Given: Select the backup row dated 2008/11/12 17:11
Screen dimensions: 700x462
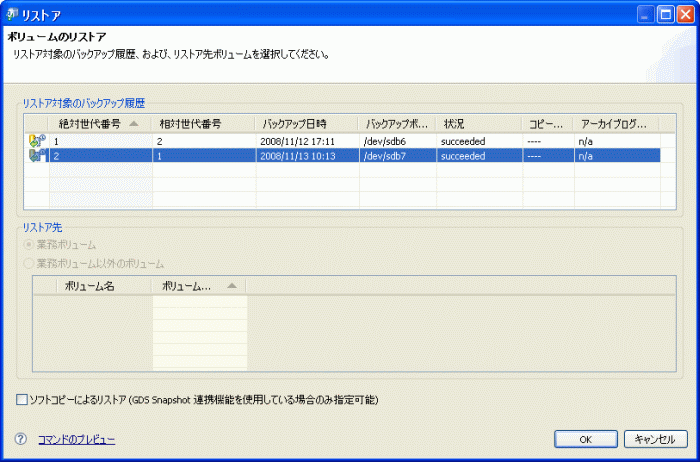Looking at the screenshot, I should tap(298, 142).
